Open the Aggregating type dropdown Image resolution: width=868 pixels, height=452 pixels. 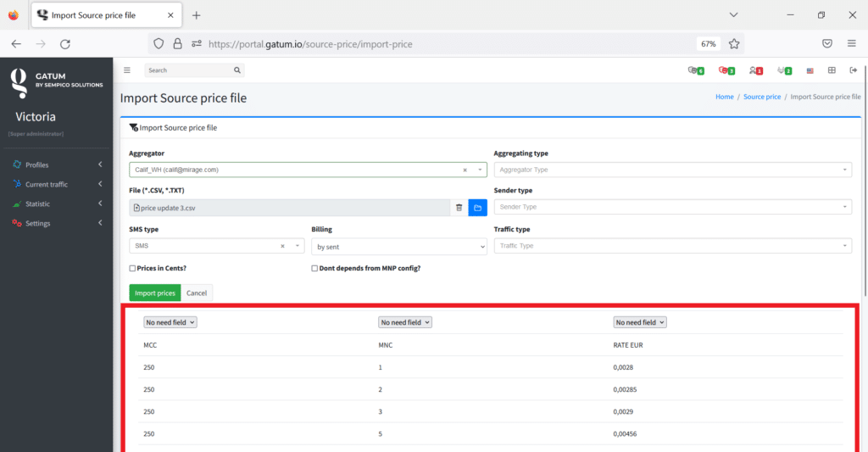(x=672, y=170)
